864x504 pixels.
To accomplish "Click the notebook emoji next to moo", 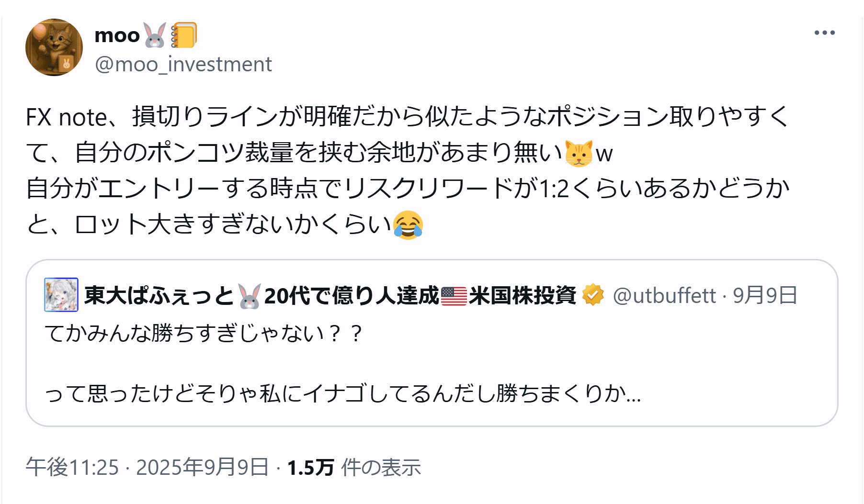I will [x=184, y=35].
